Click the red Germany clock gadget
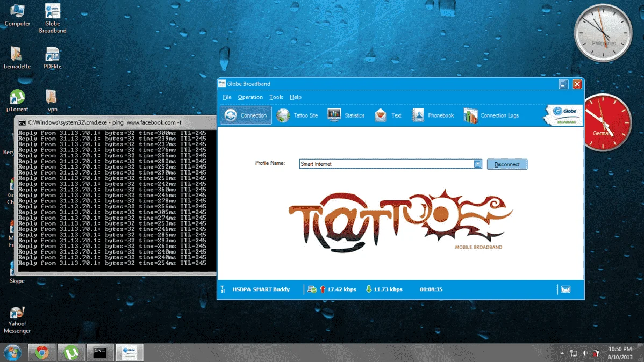This screenshot has height=362, width=644. [607, 122]
